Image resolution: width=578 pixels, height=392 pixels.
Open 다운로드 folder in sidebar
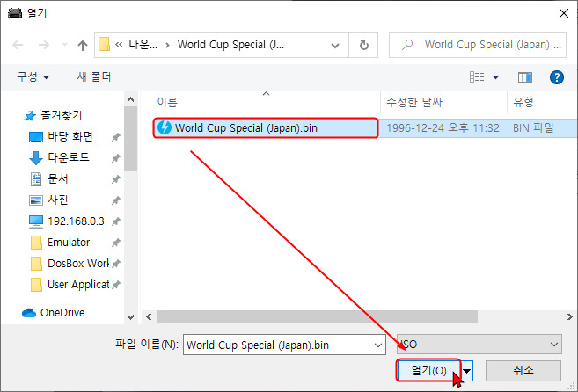pyautogui.click(x=69, y=157)
